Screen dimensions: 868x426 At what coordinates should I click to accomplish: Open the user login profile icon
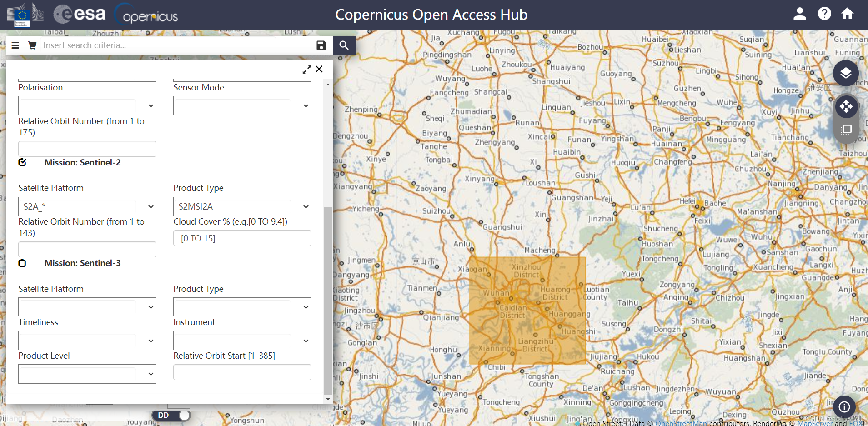pos(800,14)
